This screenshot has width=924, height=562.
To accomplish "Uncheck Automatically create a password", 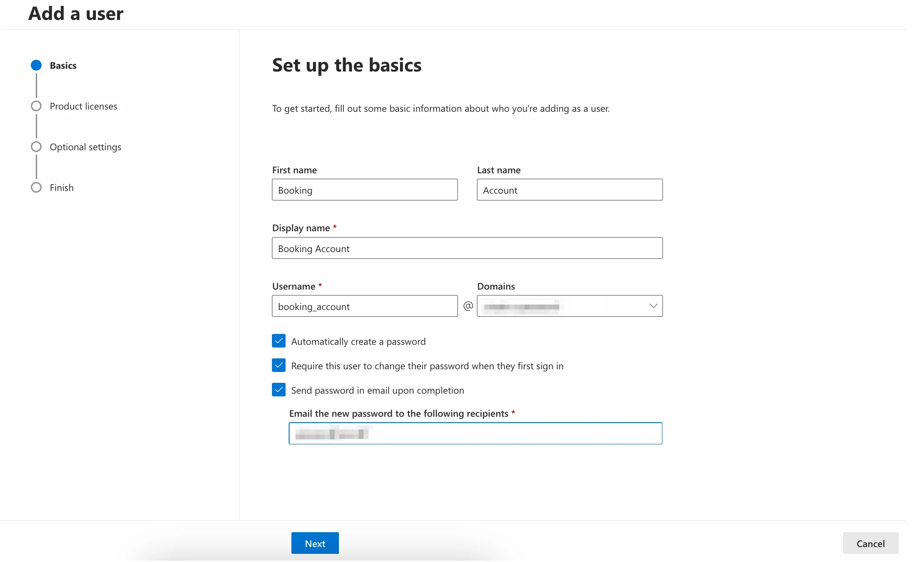I will (x=279, y=341).
